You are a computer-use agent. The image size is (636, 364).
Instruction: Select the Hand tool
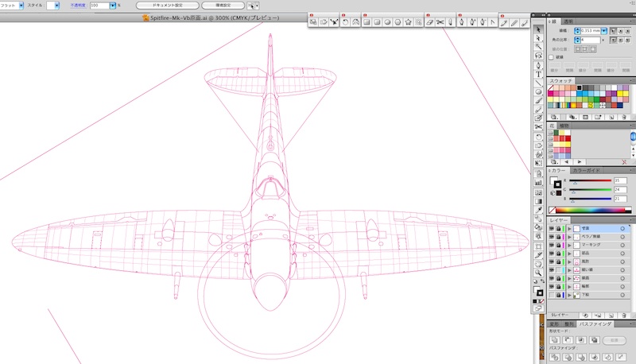(538, 264)
